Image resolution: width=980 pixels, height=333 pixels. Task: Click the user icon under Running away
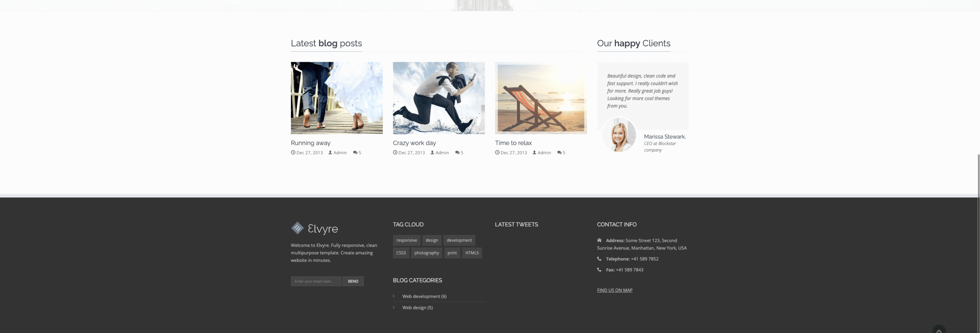pyautogui.click(x=330, y=153)
